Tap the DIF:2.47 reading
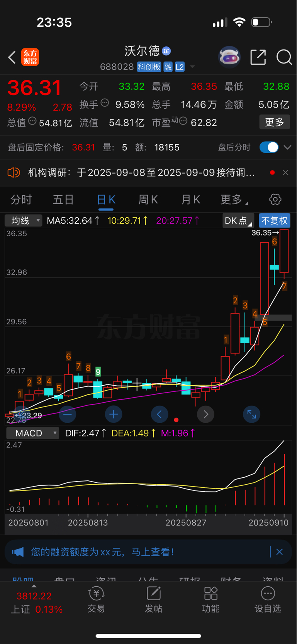Screen dimensions: 297x644 [x=86, y=433]
